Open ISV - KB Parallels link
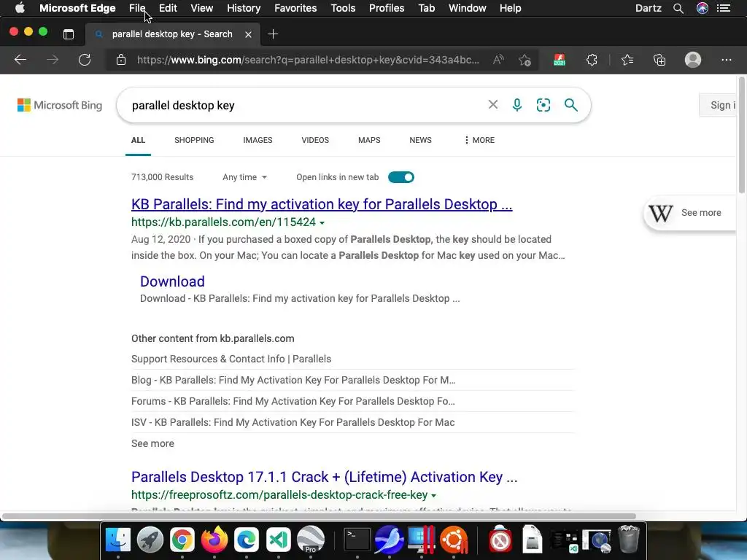The image size is (747, 560). coord(293,422)
